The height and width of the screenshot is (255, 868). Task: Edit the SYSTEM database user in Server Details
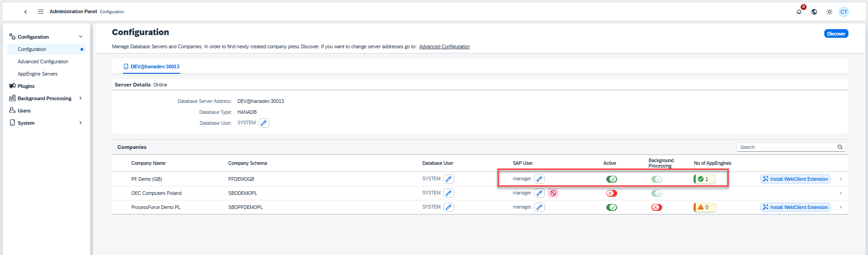pyautogui.click(x=264, y=123)
